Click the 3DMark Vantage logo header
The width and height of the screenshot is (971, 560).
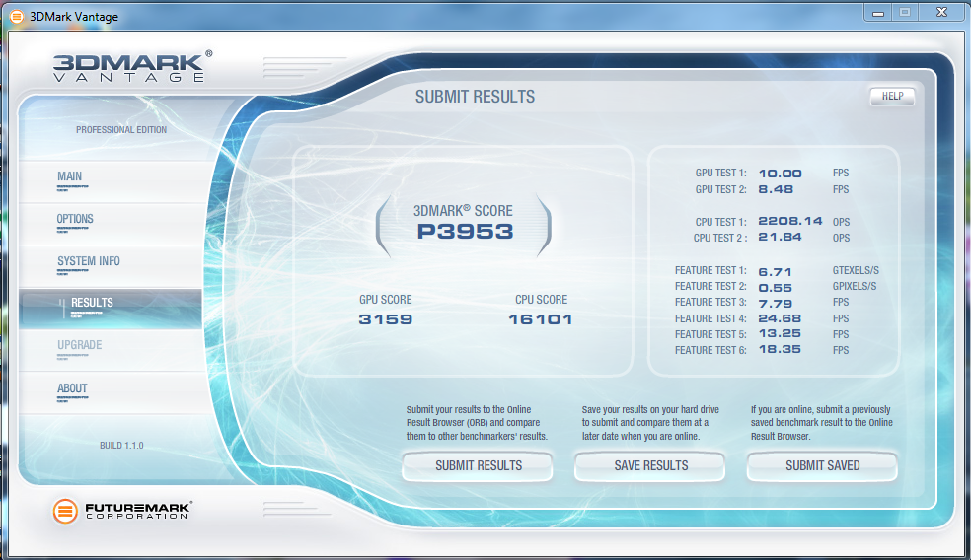point(132,67)
